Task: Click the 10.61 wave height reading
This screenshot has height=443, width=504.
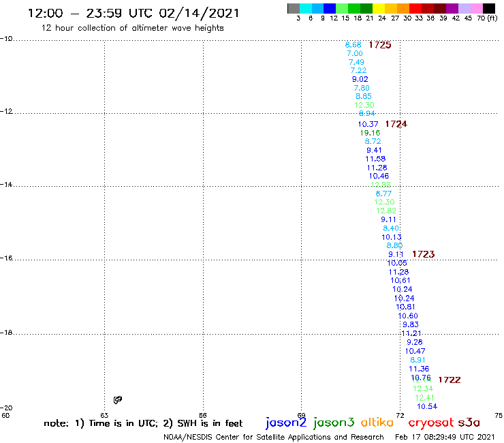Action: point(400,280)
